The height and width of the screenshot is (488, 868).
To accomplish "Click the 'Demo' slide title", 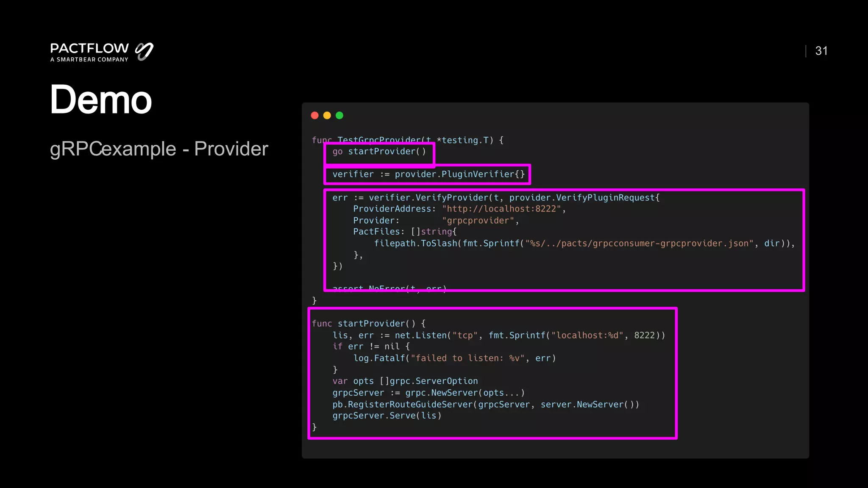I will [x=100, y=100].
